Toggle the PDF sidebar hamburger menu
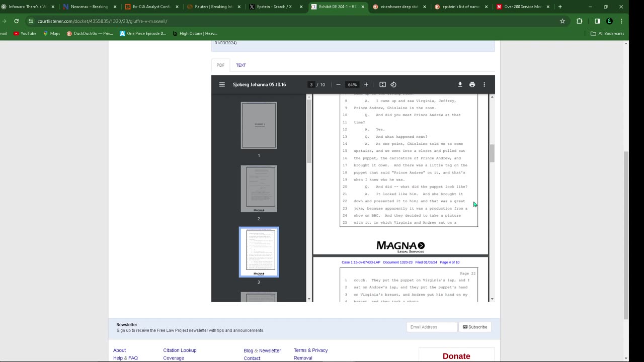644x362 pixels. 222,84
